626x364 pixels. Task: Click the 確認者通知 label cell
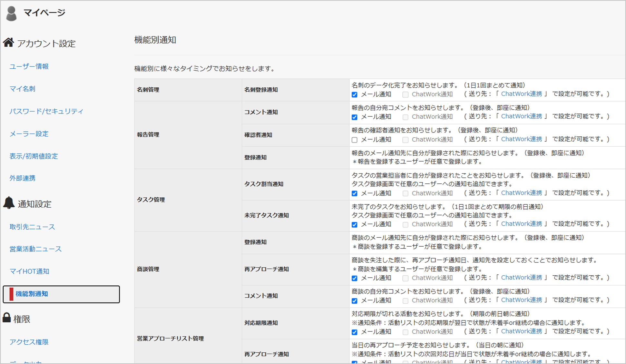tap(296, 135)
